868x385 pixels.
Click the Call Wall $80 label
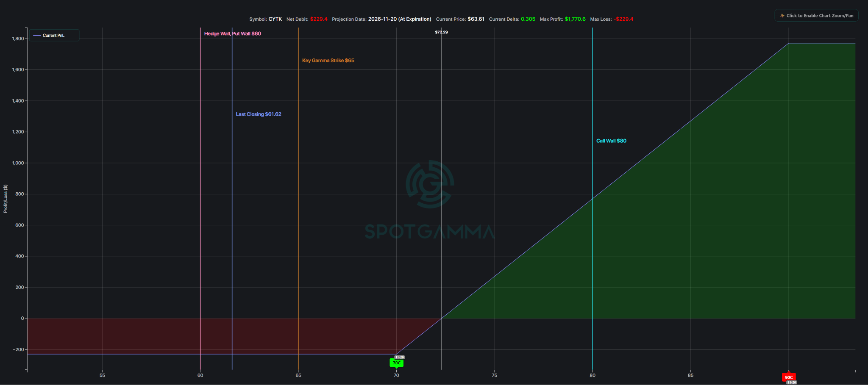[x=611, y=141]
